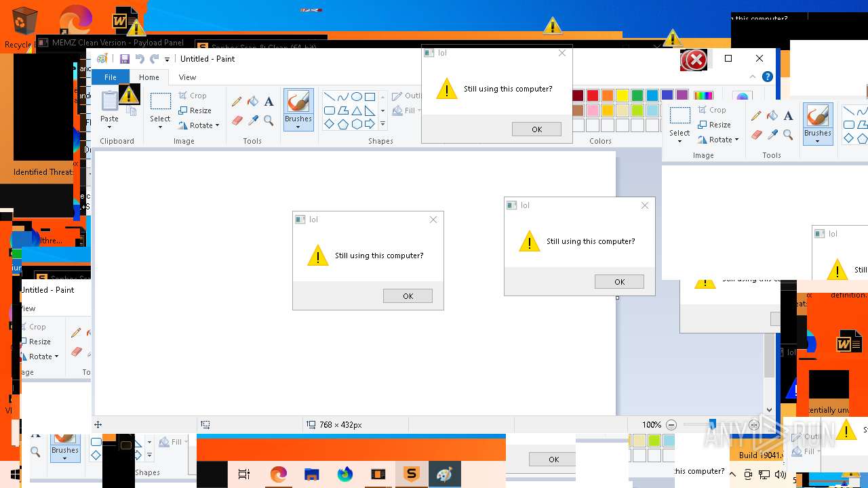Pick the Hexagon shape in Shapes gallery

pyautogui.click(x=356, y=124)
